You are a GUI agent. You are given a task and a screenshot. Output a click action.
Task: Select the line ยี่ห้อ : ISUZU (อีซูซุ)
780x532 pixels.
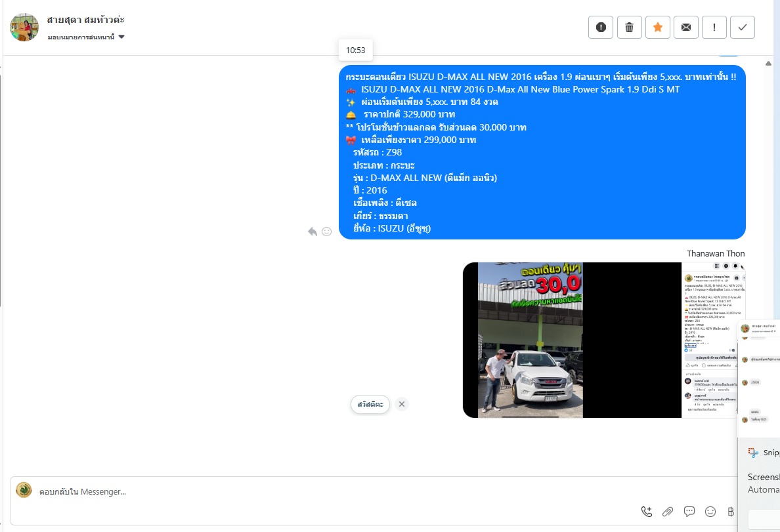[x=392, y=229]
